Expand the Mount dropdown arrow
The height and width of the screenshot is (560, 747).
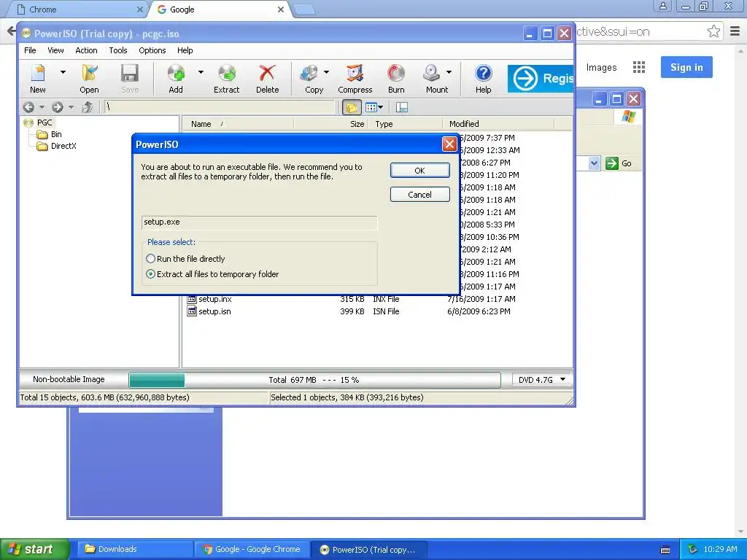coord(449,72)
